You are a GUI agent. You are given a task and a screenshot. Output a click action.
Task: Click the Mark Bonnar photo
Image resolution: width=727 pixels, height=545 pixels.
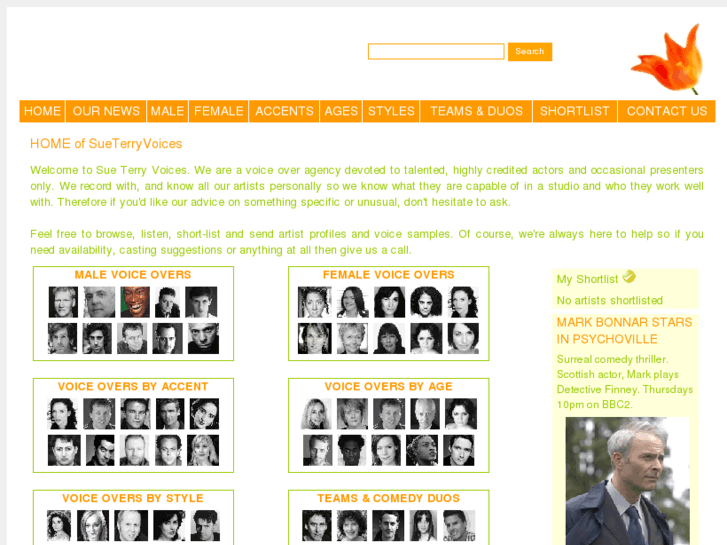coord(627,481)
